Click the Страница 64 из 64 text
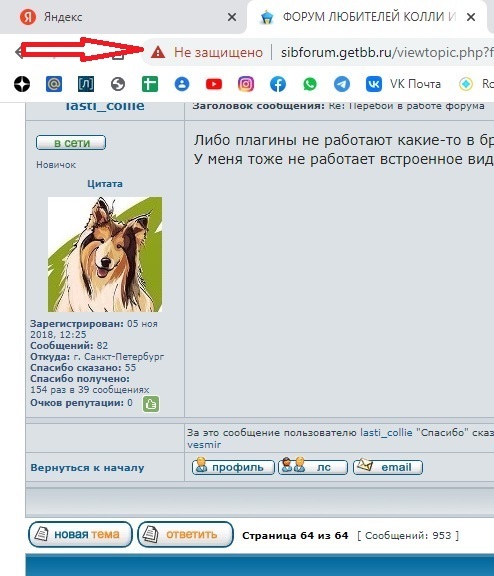The image size is (494, 576). pyautogui.click(x=295, y=536)
